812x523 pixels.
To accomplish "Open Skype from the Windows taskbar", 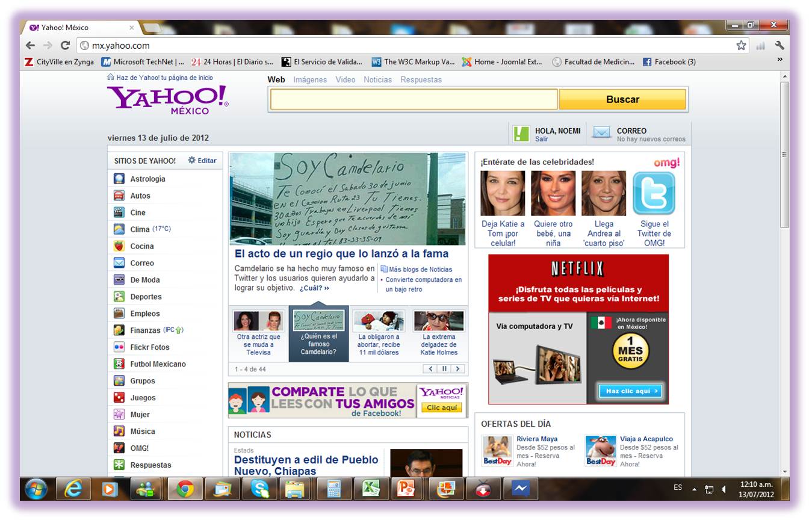I will (x=259, y=489).
